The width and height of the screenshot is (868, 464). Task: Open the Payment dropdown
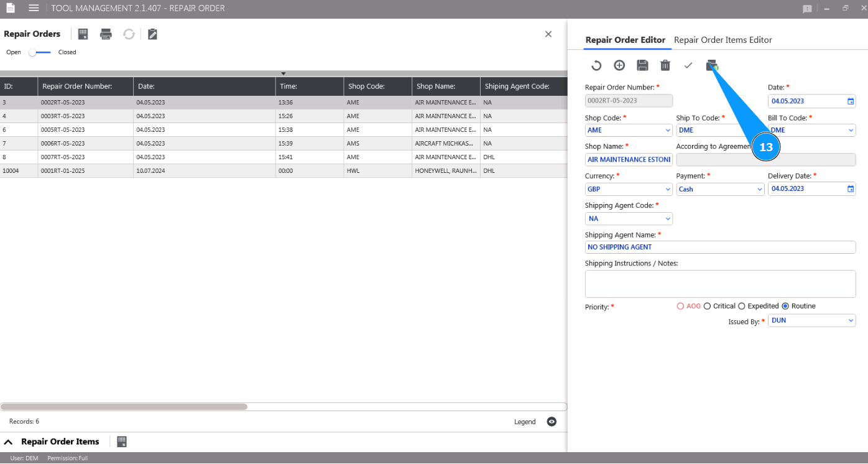(760, 189)
